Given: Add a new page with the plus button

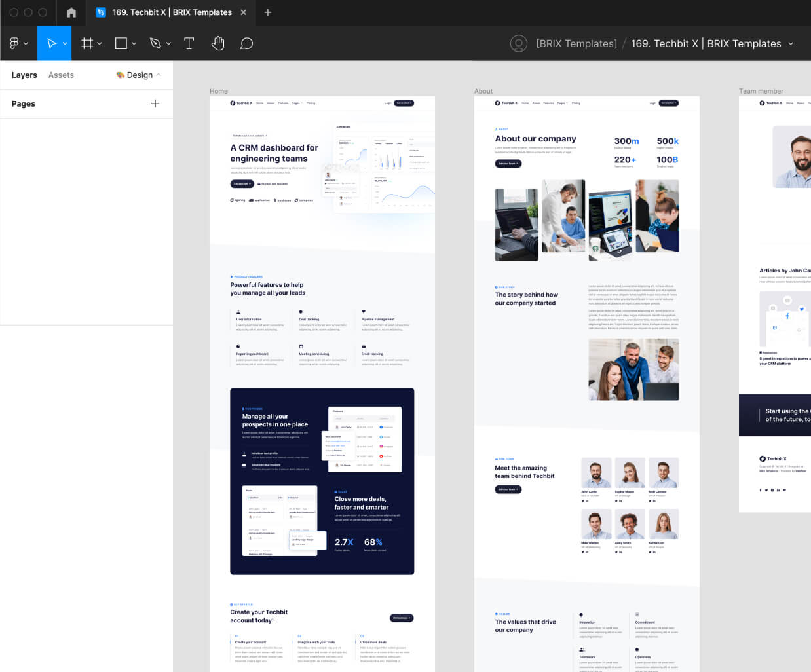Looking at the screenshot, I should tap(155, 103).
